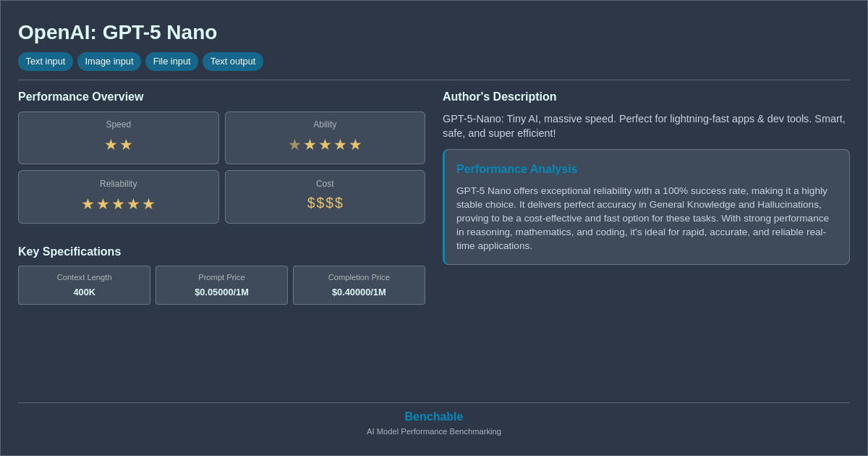Collapse the Key Specifications section
Screen dimensions: 868x456
69,251
